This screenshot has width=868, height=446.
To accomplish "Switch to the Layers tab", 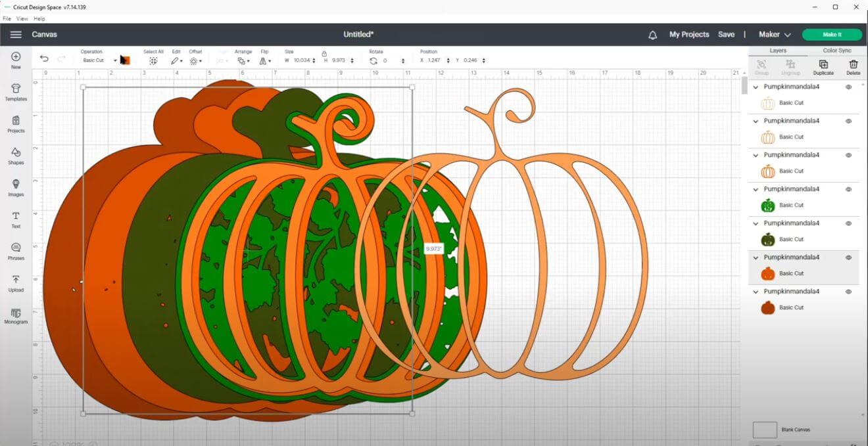I will [778, 51].
